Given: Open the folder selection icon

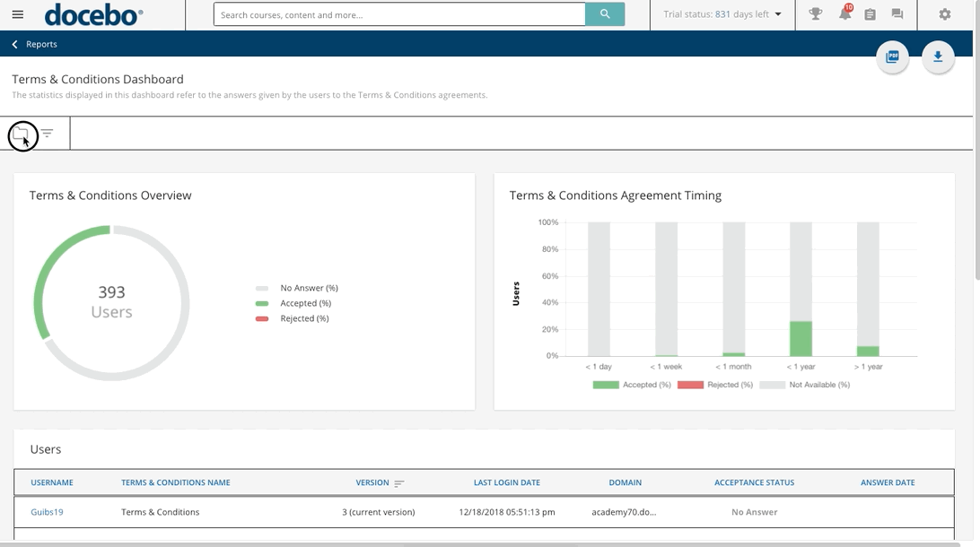Looking at the screenshot, I should (21, 134).
